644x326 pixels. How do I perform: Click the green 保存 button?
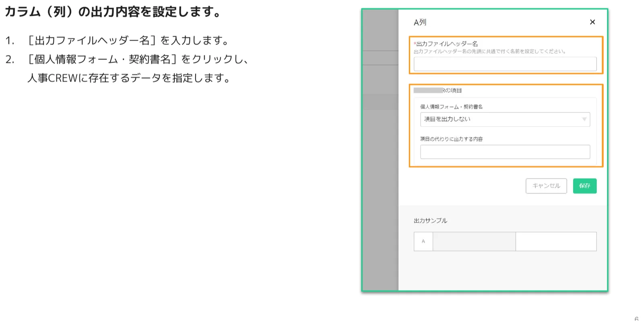pos(584,186)
